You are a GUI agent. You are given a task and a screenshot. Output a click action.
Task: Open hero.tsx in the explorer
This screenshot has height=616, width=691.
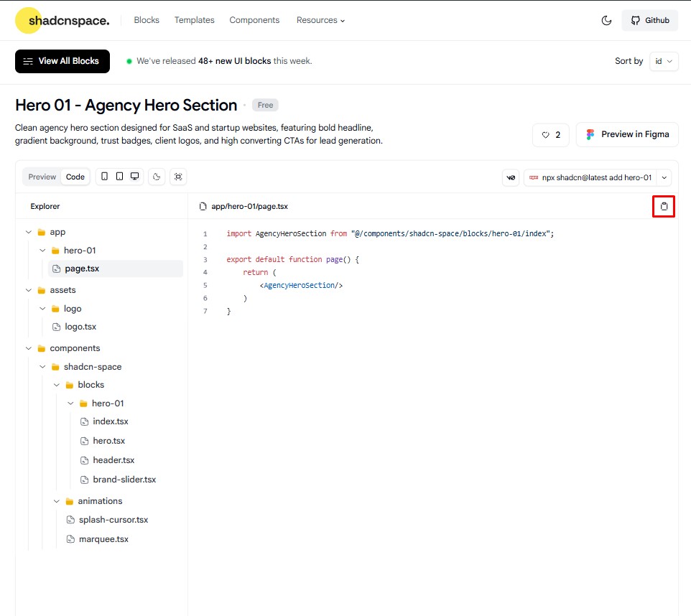[108, 441]
